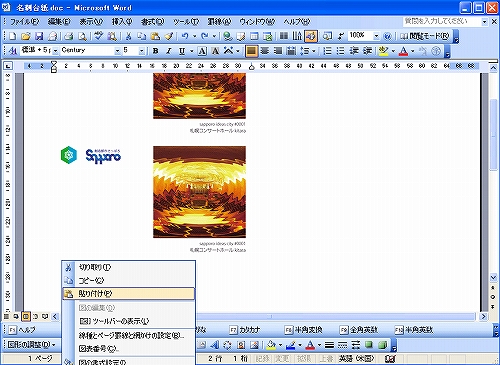Toggle character border formatting

[202, 51]
